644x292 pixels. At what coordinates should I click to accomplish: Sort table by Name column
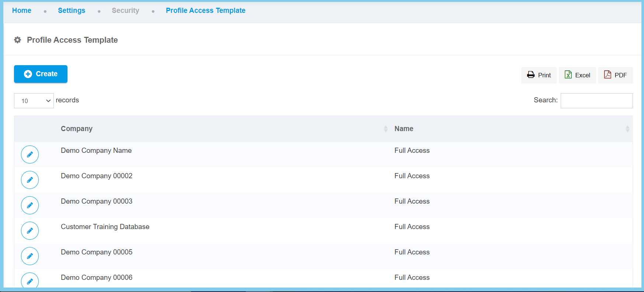pos(404,129)
